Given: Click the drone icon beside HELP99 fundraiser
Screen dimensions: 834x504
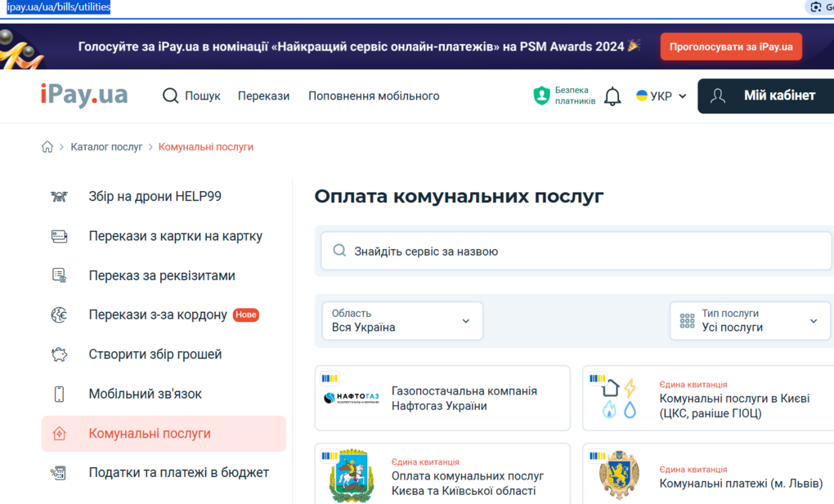Looking at the screenshot, I should 59,197.
